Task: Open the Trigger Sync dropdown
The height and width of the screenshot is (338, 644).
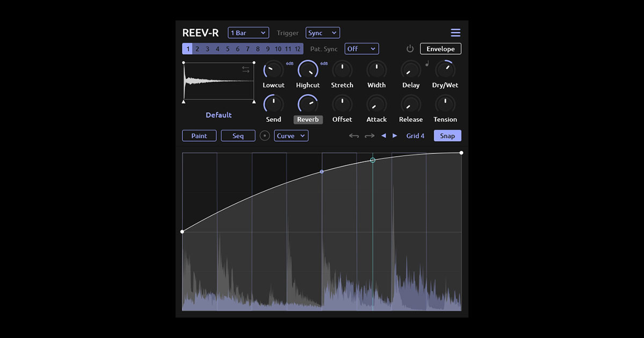Action: 323,33
